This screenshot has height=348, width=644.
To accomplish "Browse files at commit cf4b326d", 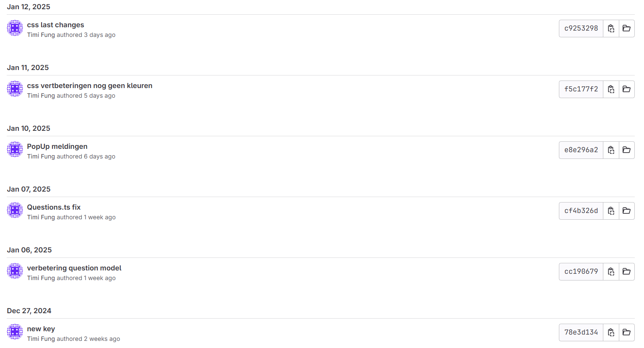I will [626, 211].
